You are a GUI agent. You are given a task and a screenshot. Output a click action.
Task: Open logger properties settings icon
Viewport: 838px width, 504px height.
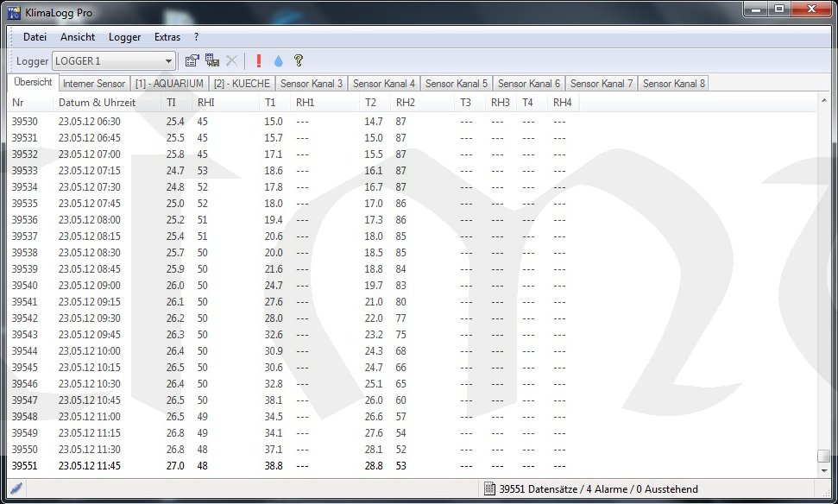pos(192,61)
